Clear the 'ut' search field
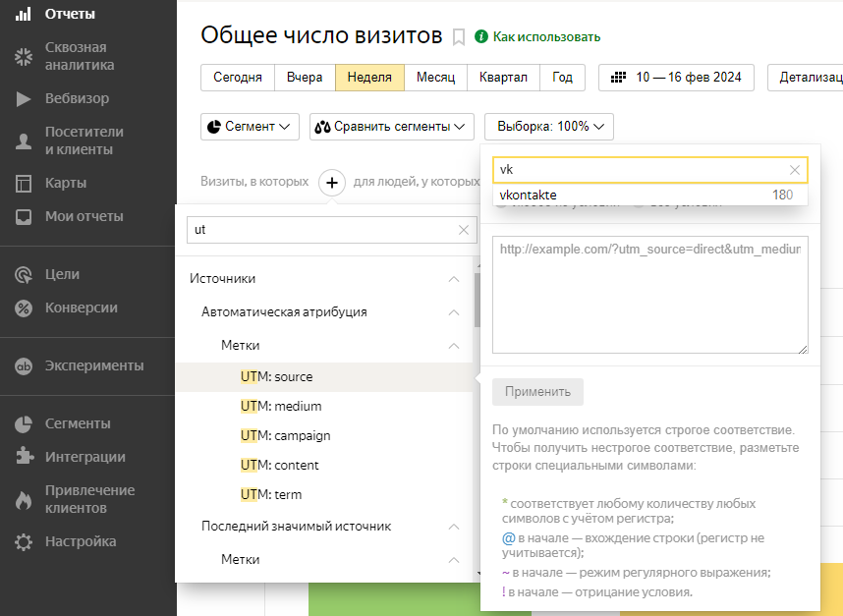 (464, 230)
